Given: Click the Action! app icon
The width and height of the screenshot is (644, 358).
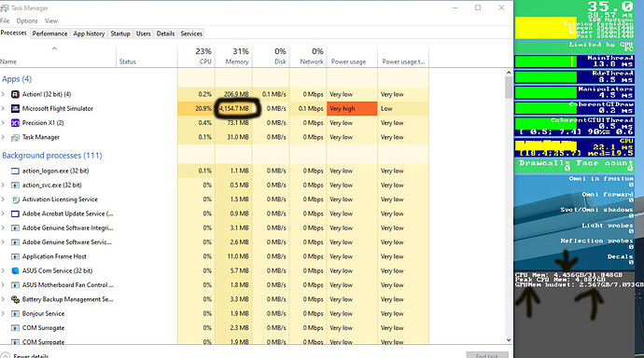Looking at the screenshot, I should tap(15, 94).
